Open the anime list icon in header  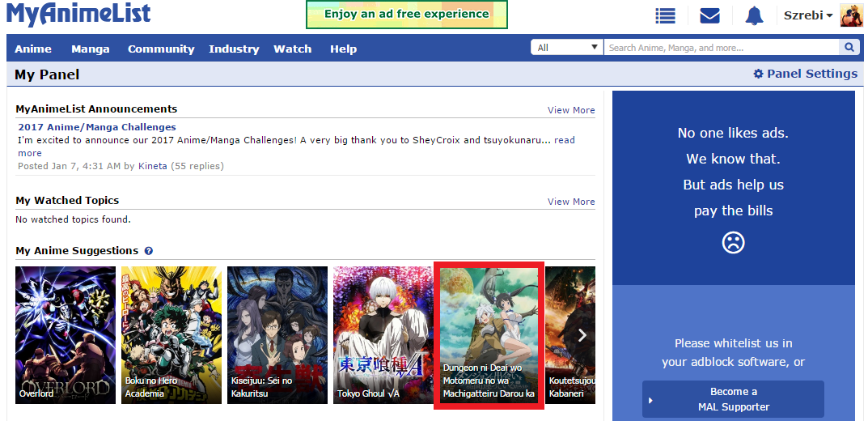(665, 16)
